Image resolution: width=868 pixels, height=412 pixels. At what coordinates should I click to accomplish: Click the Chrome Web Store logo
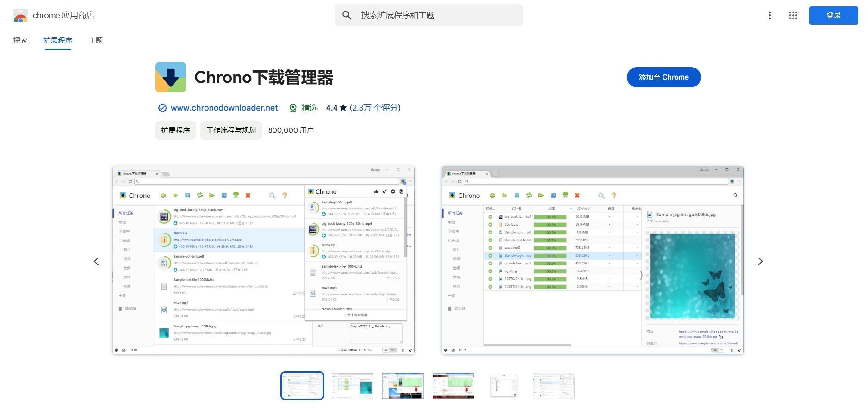pyautogui.click(x=20, y=16)
